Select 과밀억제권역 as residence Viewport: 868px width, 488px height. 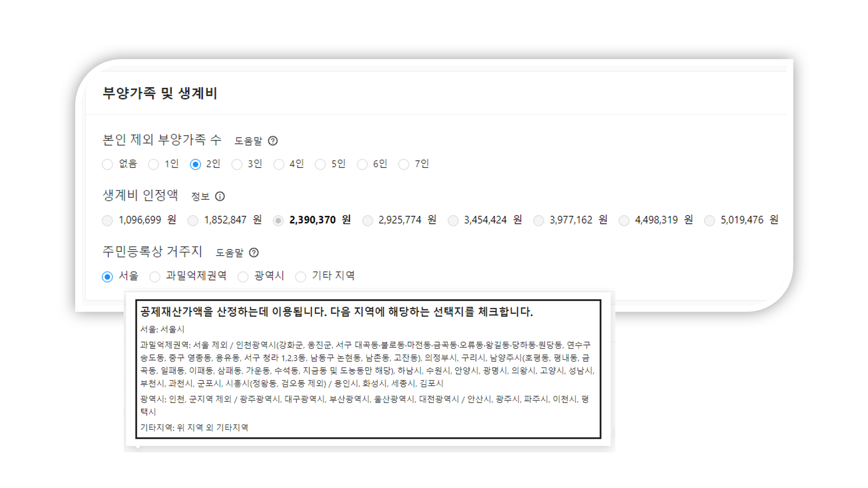pyautogui.click(x=155, y=277)
